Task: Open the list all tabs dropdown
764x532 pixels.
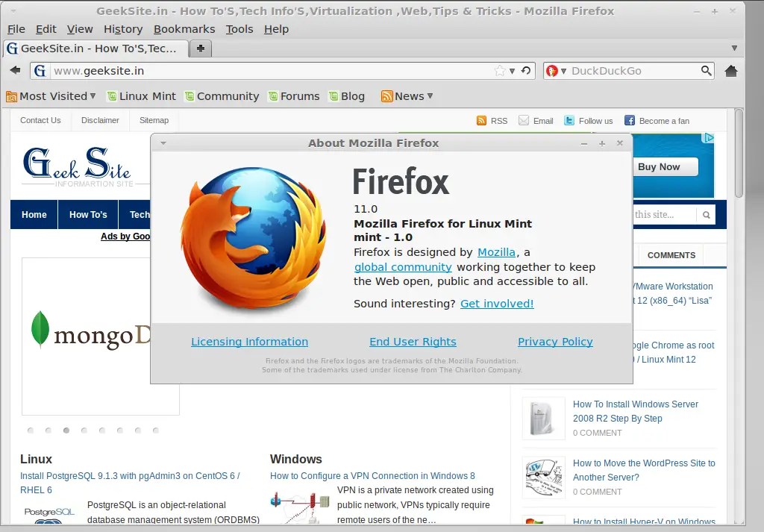Action: [x=734, y=48]
